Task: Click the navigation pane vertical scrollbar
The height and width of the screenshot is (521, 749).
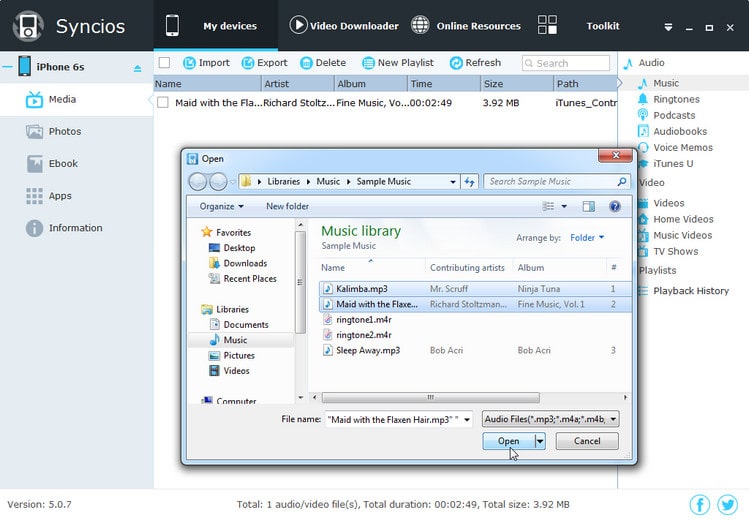Action: 300,282
